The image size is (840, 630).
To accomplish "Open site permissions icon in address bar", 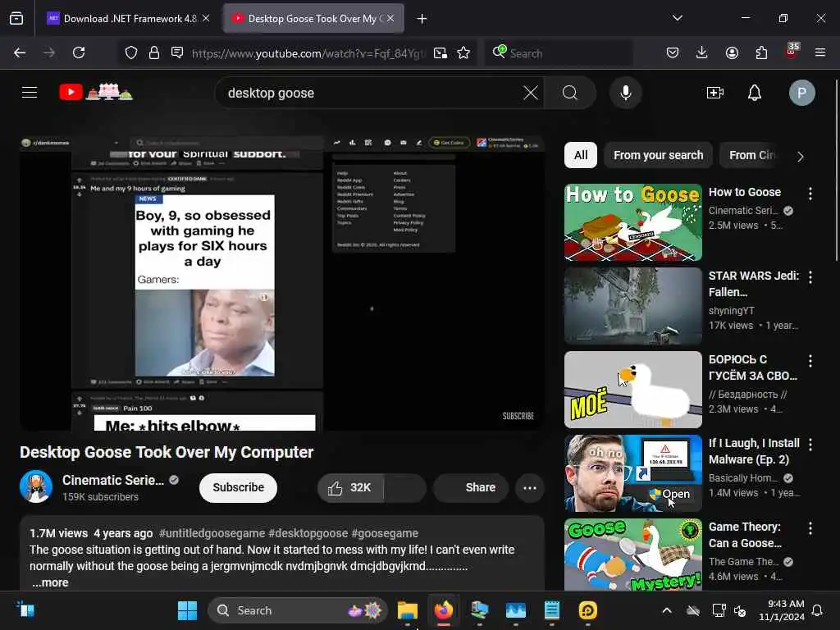I will coord(177,52).
